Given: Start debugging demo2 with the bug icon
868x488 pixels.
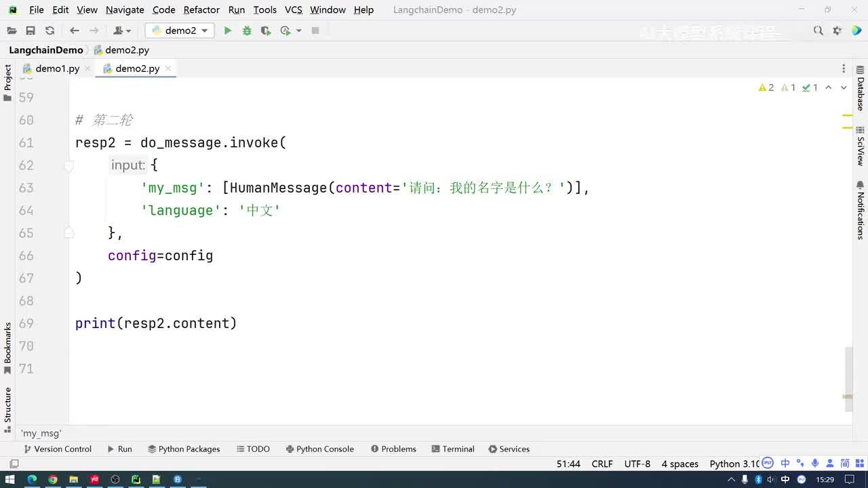Looking at the screenshot, I should (x=247, y=30).
